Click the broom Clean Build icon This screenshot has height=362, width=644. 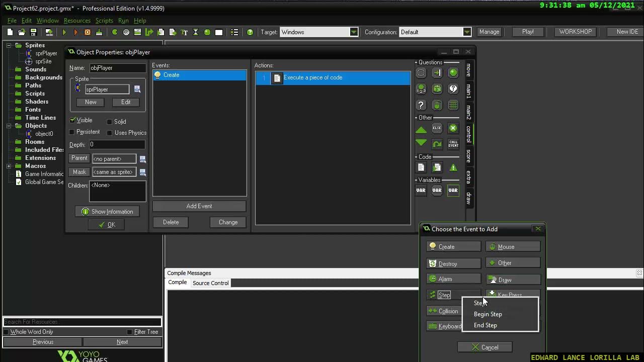pos(99,32)
